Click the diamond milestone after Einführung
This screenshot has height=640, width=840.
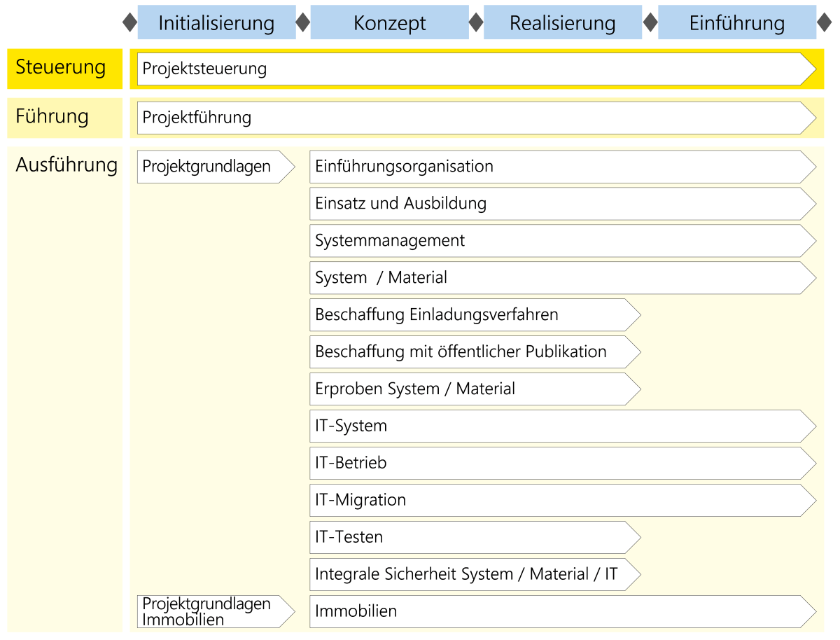[x=824, y=22]
